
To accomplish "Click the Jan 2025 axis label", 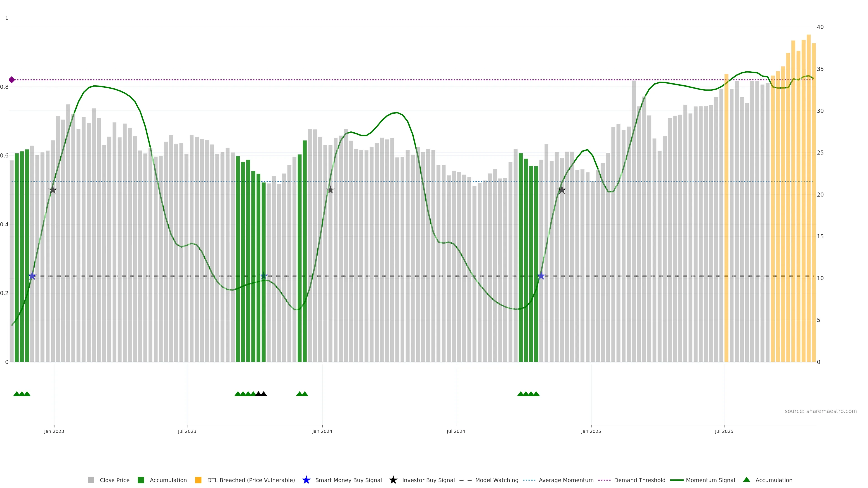I will 591,432.
